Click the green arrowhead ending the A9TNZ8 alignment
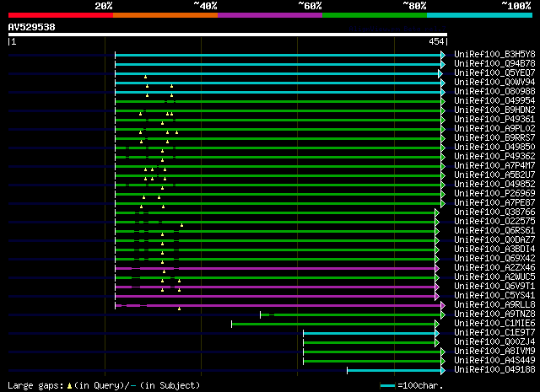 coord(443,315)
